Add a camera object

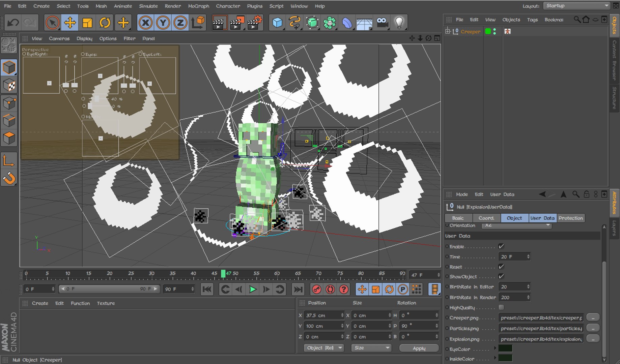click(382, 23)
